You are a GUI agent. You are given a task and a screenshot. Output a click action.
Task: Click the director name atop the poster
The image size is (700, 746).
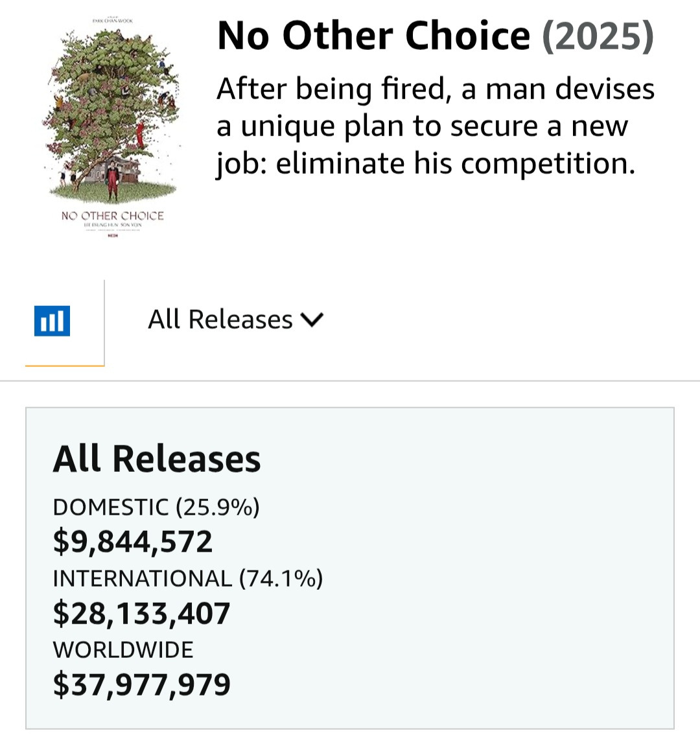pyautogui.click(x=112, y=21)
